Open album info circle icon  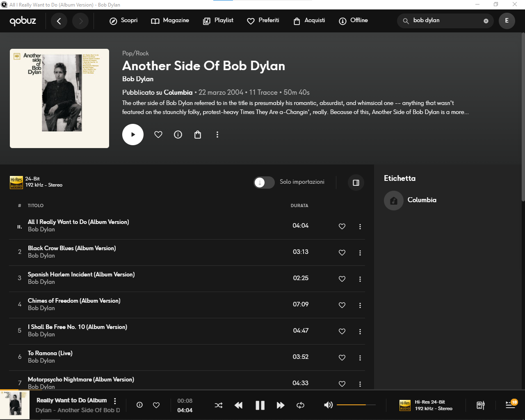(178, 135)
